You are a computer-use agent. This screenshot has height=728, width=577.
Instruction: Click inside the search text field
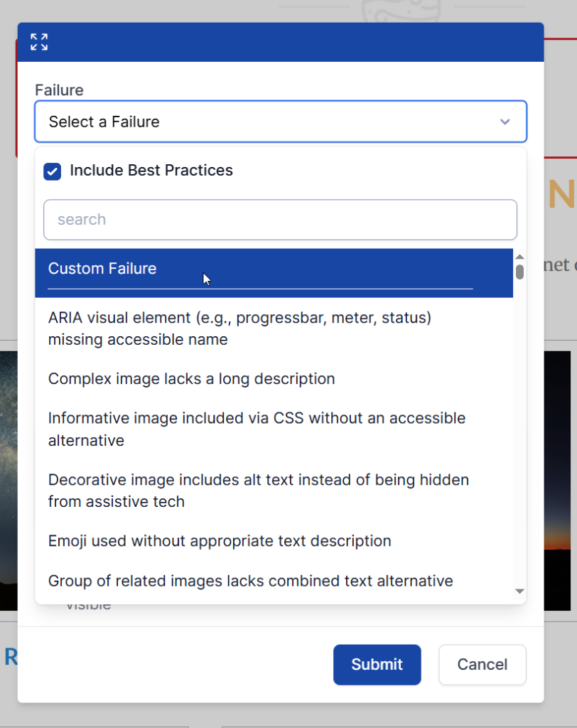(280, 219)
